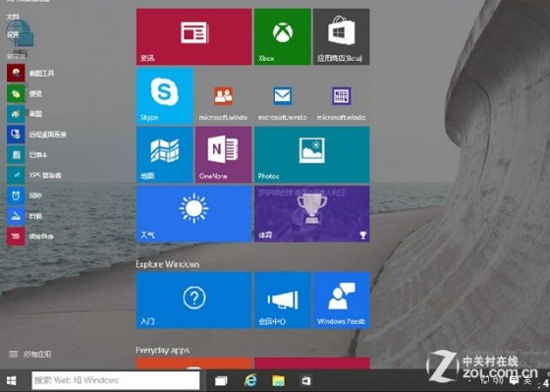Open the 文档 Documents link
The image size is (550, 392).
pos(13,16)
